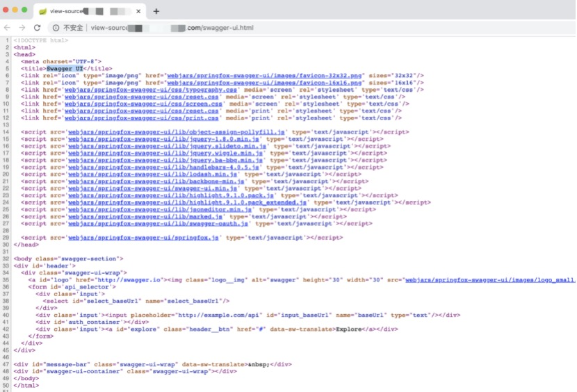Open the highlight.9.1.0.pack_extended.js link

point(187,202)
